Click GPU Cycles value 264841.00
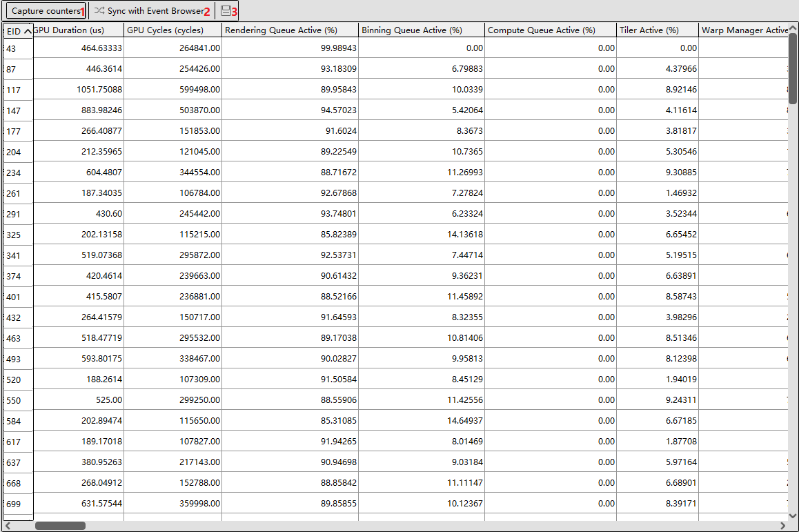The image size is (799, 532). [200, 48]
